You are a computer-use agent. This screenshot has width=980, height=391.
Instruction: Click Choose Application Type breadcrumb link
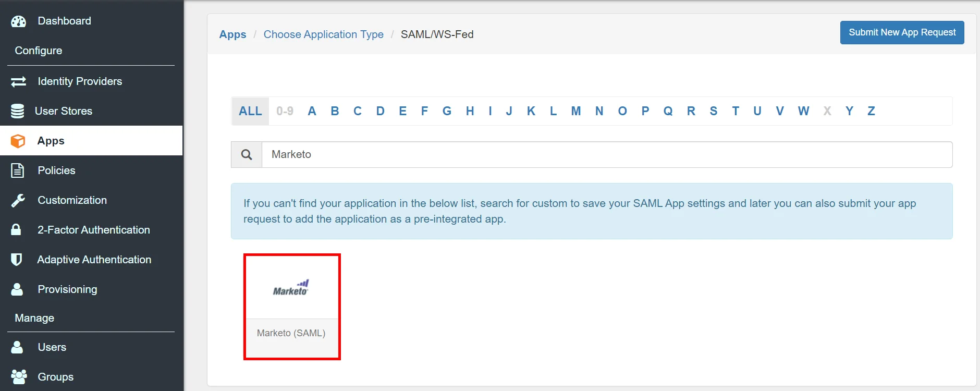pyautogui.click(x=323, y=34)
